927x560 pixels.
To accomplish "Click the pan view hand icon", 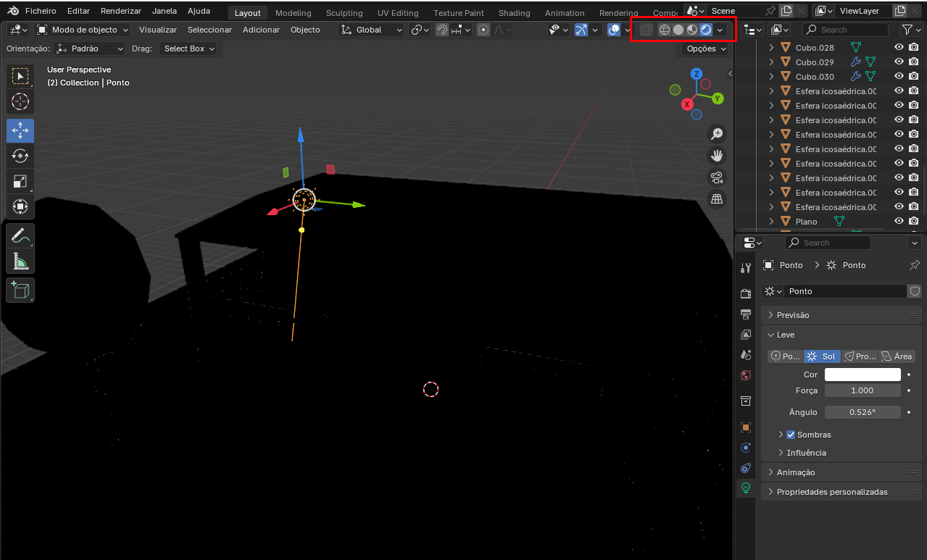I will click(717, 156).
